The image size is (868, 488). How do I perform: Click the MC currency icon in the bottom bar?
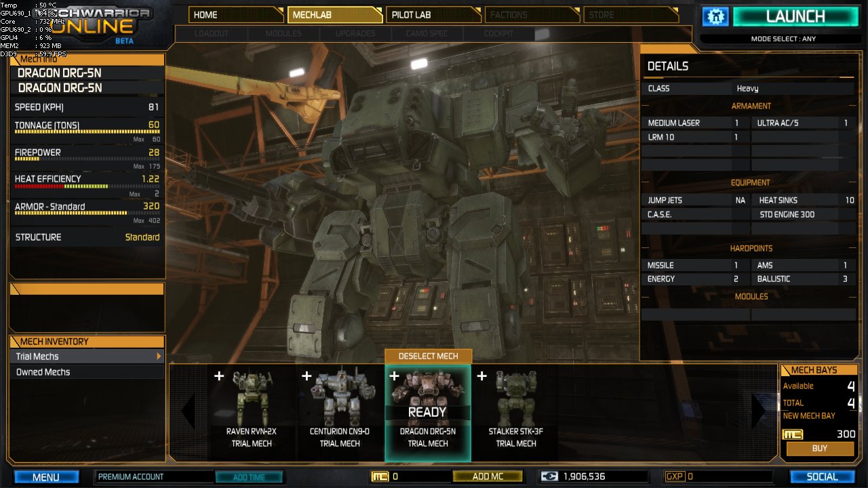[380, 476]
